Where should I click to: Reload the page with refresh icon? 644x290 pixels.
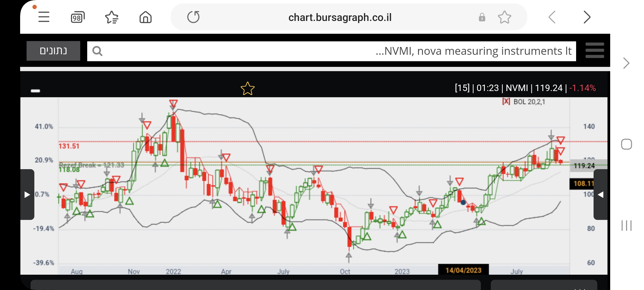click(193, 17)
